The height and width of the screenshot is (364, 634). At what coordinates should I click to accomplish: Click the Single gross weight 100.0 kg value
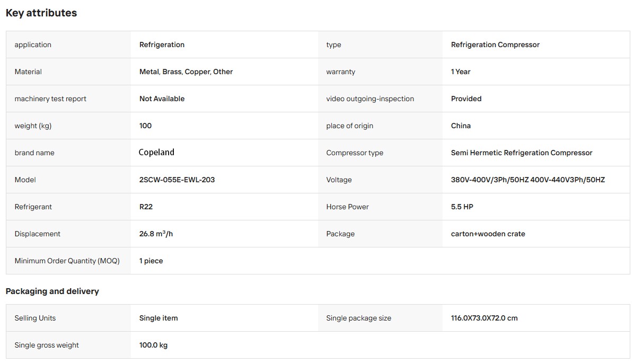[x=153, y=345]
